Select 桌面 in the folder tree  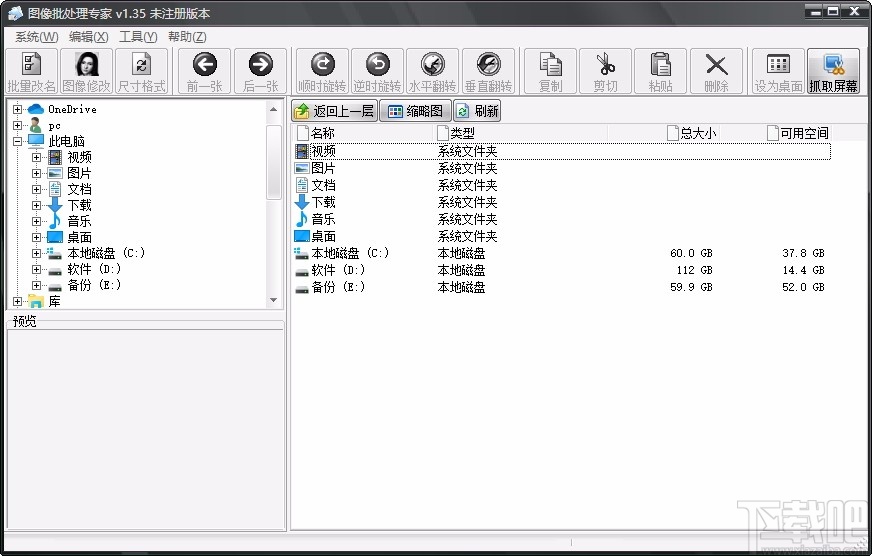[x=79, y=237]
